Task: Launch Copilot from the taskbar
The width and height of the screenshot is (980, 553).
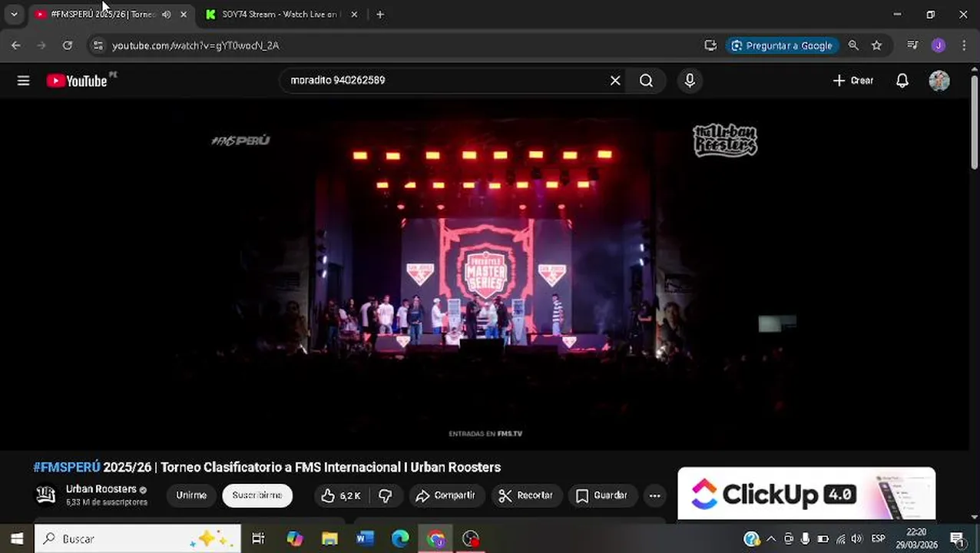Action: 295,538
